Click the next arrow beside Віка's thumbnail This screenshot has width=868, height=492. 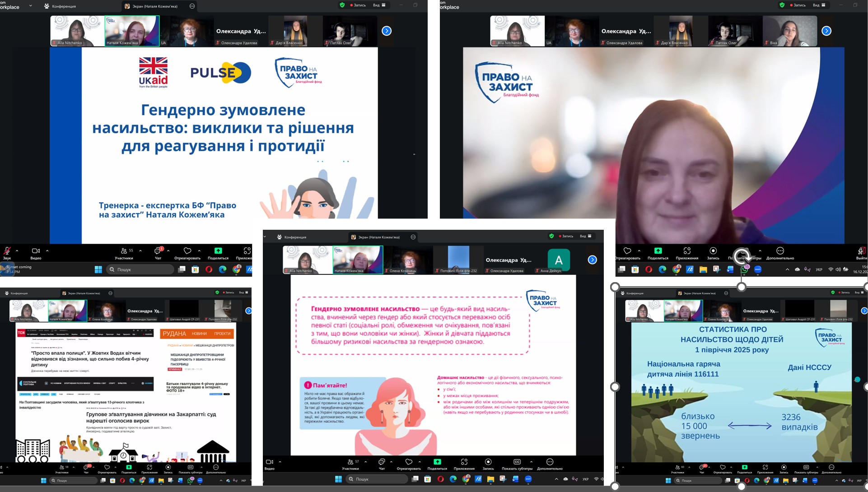click(x=826, y=31)
